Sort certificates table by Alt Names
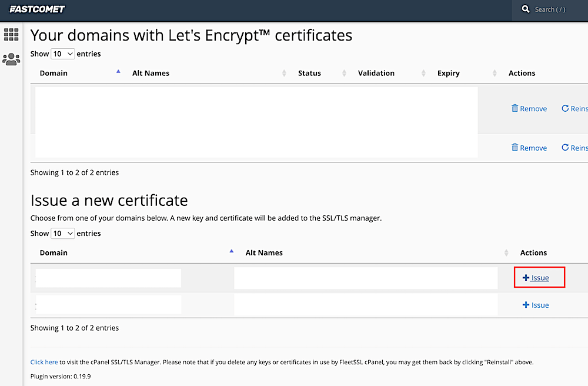The width and height of the screenshot is (588, 386). 151,73
